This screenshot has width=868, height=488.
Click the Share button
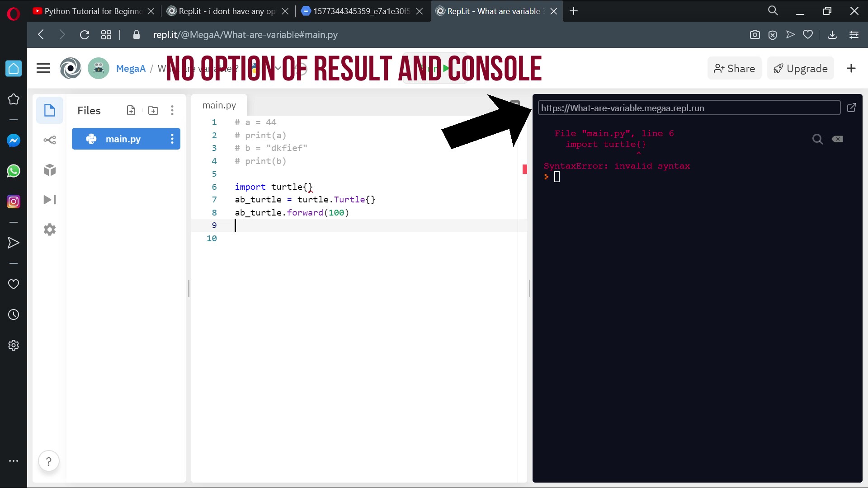click(x=735, y=69)
